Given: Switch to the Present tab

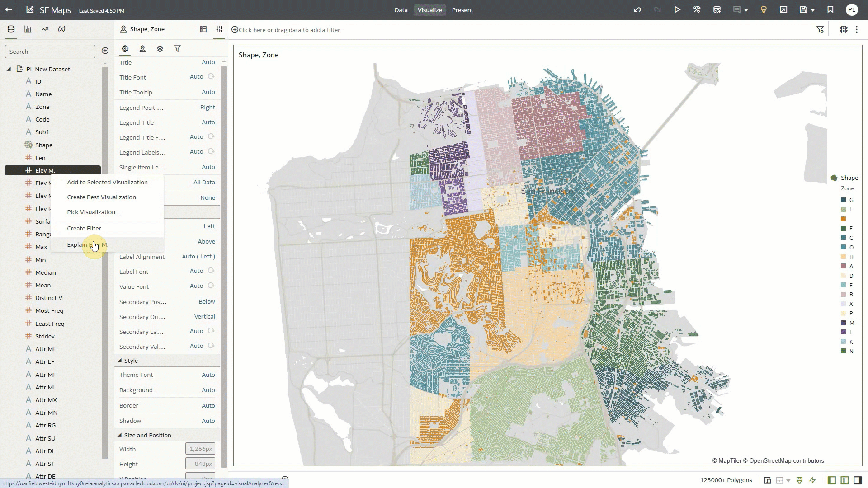Looking at the screenshot, I should coord(462,10).
